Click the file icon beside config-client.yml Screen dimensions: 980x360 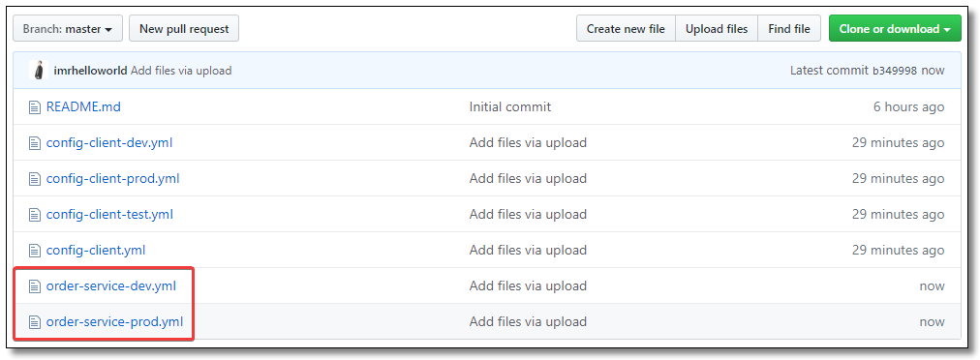point(34,251)
